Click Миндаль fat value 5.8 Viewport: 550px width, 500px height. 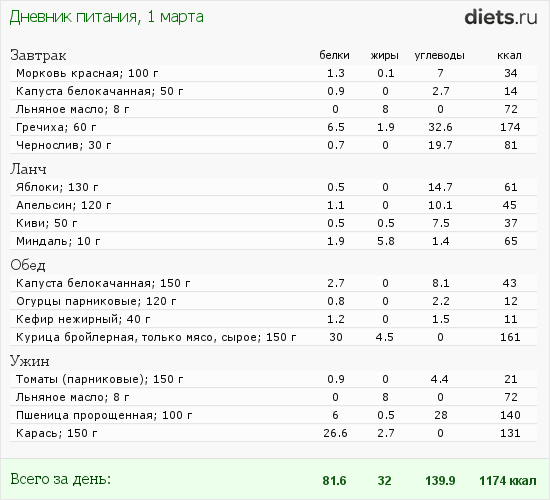click(x=386, y=241)
